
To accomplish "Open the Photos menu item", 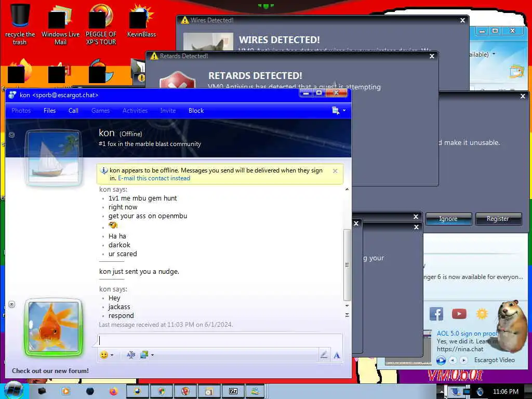I will tap(21, 111).
